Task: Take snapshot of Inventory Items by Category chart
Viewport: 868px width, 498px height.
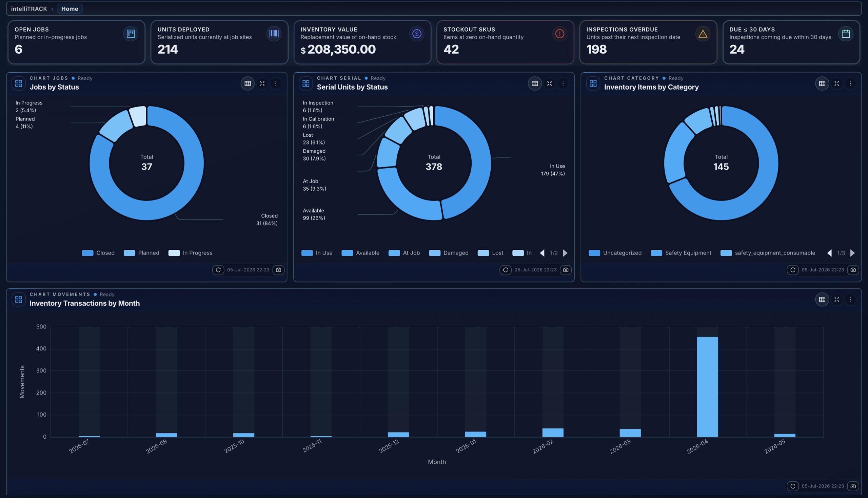Action: coord(853,270)
